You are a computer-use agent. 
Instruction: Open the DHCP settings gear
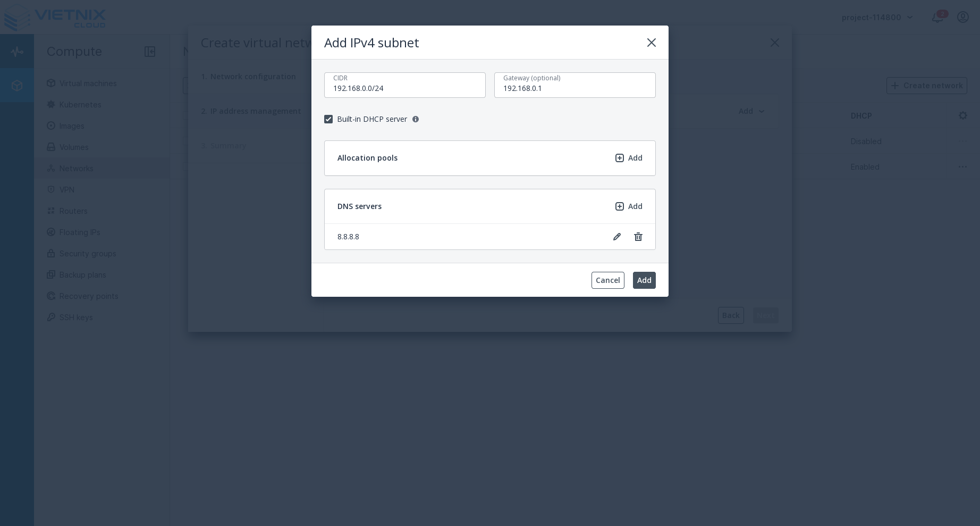(963, 115)
